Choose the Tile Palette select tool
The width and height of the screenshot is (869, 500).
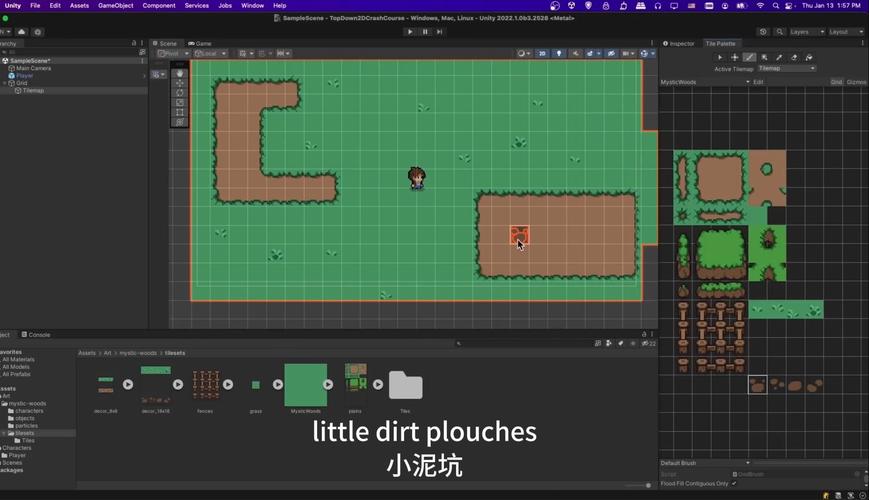[x=720, y=57]
